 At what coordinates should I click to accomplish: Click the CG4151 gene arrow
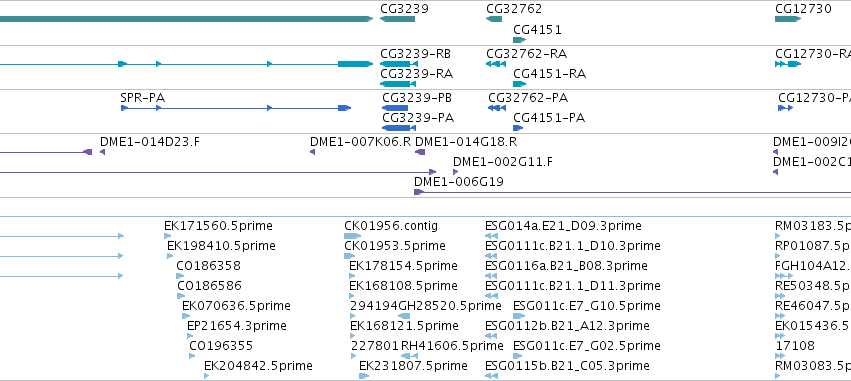519,40
